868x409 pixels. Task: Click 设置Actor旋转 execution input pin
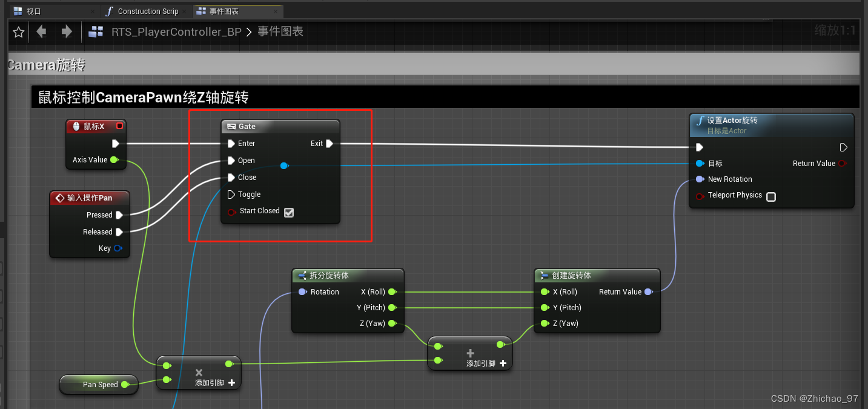tap(700, 147)
